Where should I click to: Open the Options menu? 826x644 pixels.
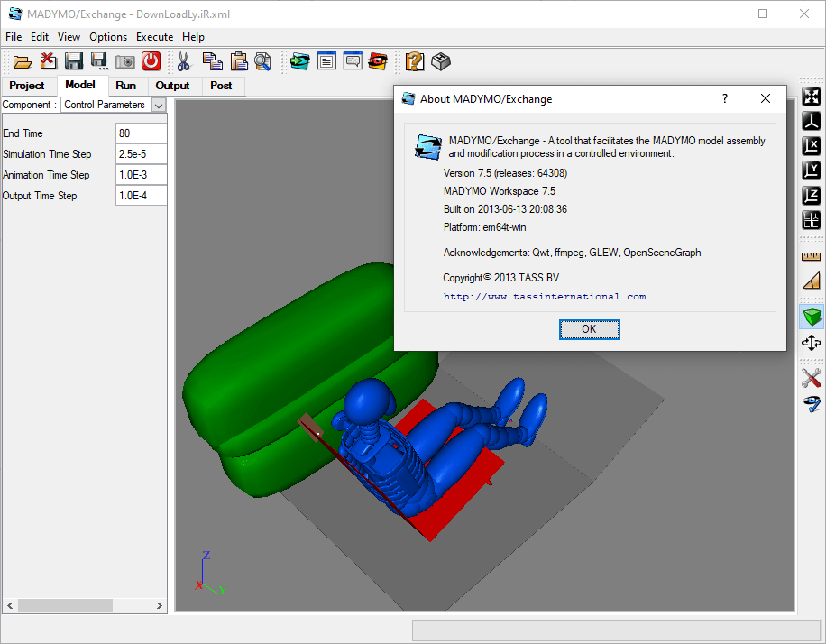coord(108,37)
